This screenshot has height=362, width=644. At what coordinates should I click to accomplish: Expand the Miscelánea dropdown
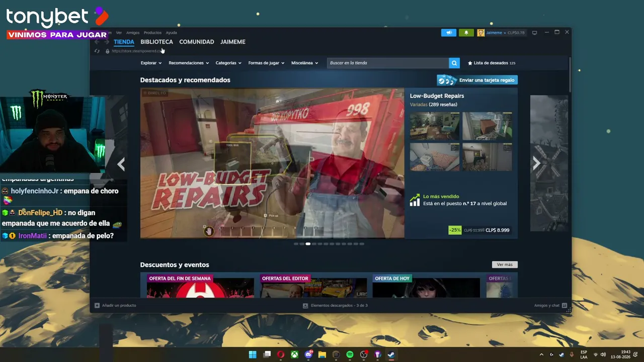[304, 63]
